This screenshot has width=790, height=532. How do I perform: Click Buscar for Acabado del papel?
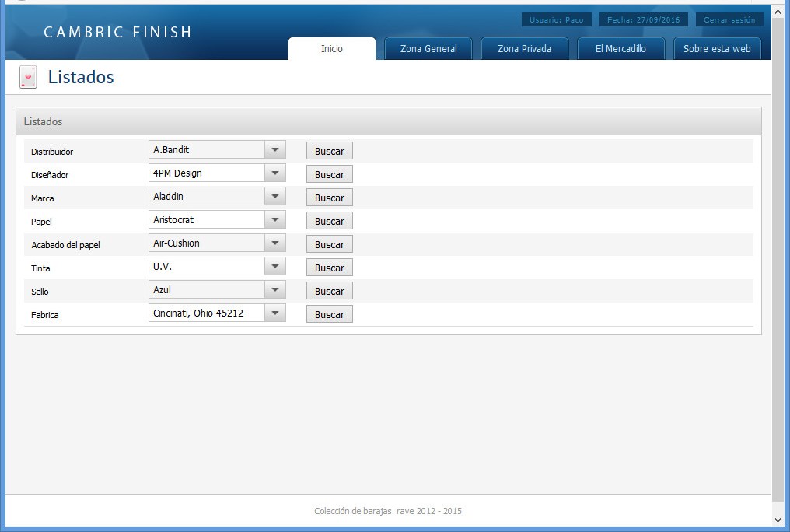click(330, 244)
